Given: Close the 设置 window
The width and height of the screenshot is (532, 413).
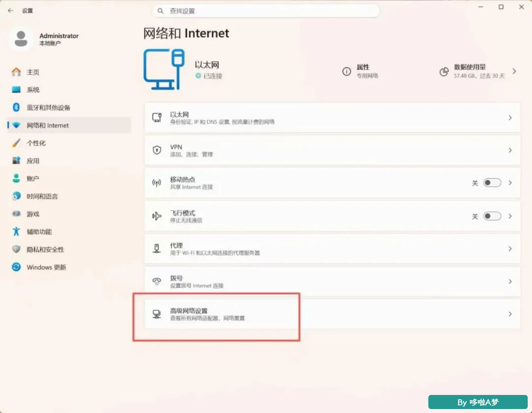Looking at the screenshot, I should [521, 7].
